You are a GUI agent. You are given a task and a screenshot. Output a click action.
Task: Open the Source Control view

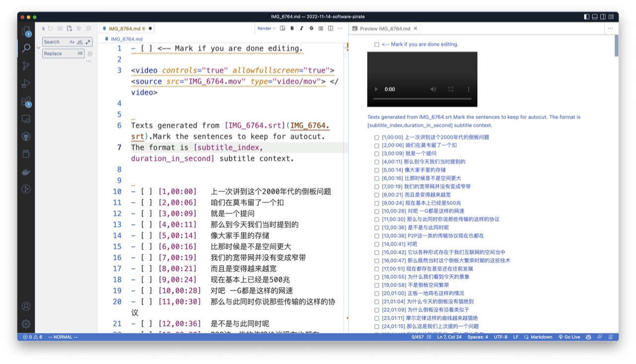pos(26,66)
